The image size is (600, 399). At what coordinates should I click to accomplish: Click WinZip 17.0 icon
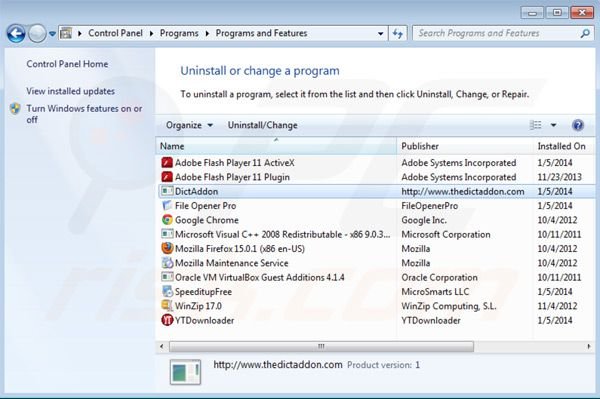pos(167,306)
